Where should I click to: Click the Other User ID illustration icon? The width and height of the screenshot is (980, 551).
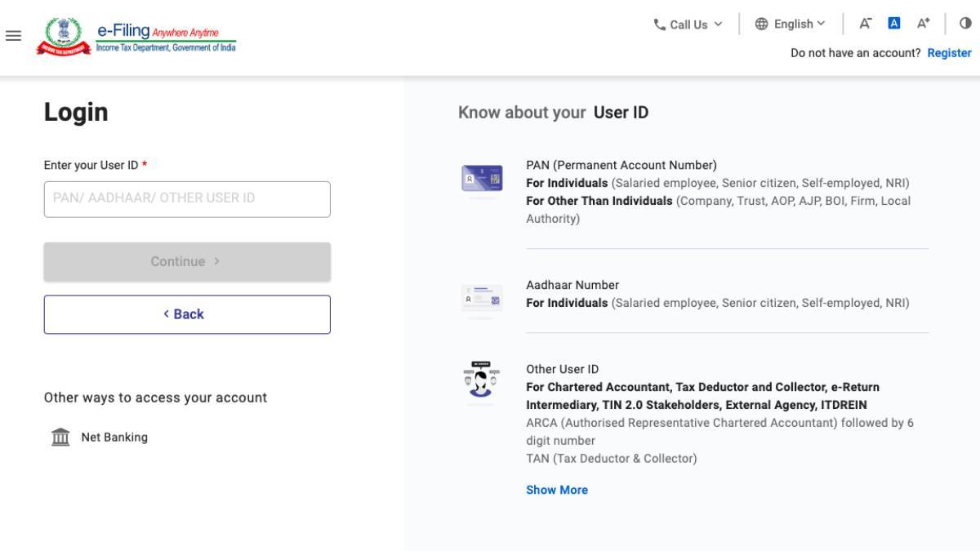point(482,380)
